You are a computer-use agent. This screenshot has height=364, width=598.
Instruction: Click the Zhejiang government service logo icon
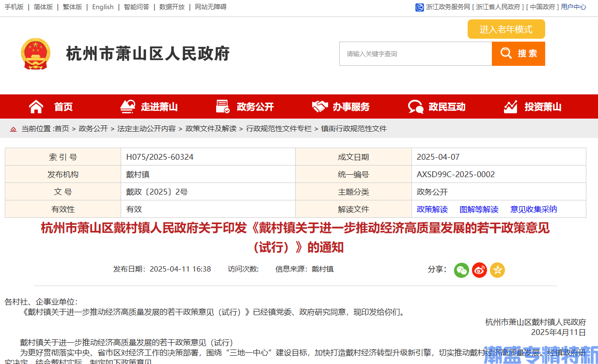tap(420, 7)
